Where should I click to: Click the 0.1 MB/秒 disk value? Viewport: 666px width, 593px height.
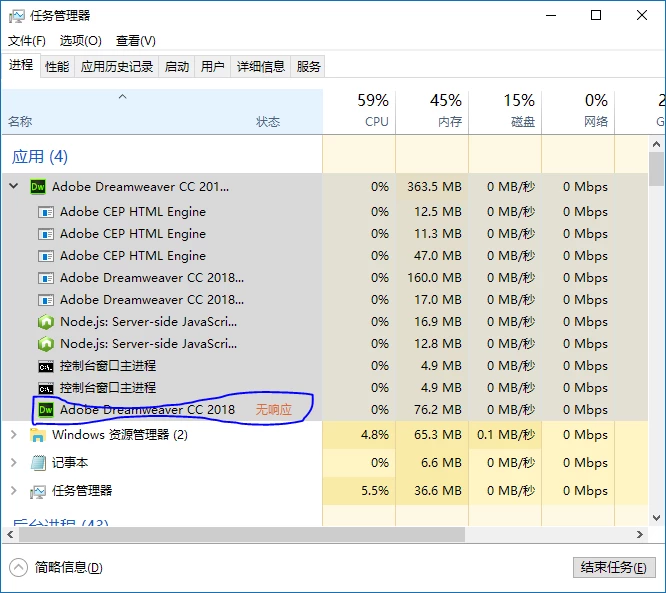click(x=505, y=435)
